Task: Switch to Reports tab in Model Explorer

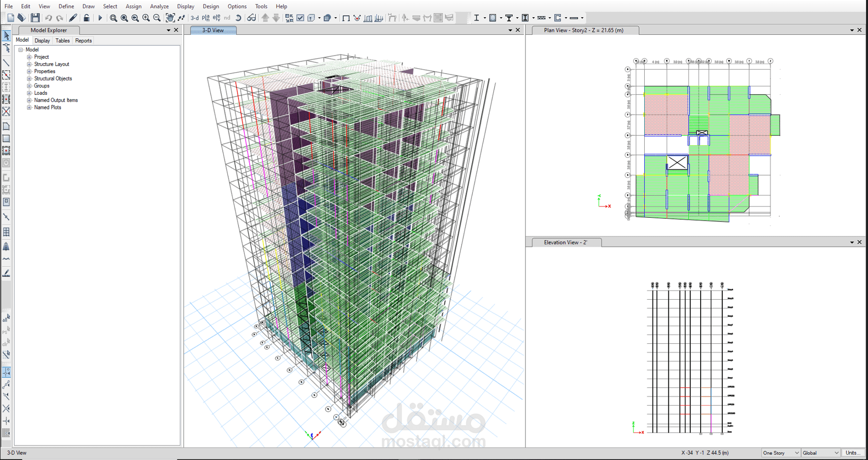Action: 83,41
